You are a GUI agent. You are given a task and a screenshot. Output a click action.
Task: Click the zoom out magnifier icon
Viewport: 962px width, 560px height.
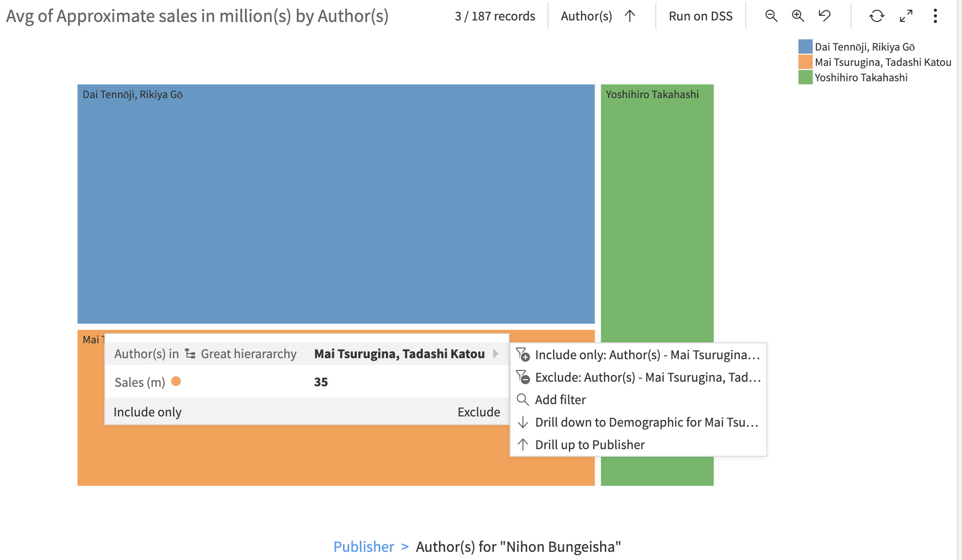tap(771, 16)
